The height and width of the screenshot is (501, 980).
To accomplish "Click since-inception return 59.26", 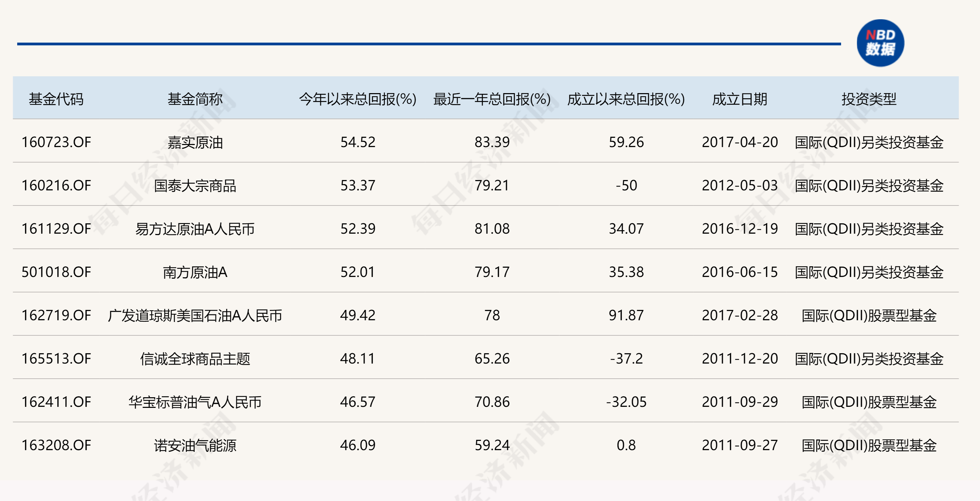I will 626,142.
